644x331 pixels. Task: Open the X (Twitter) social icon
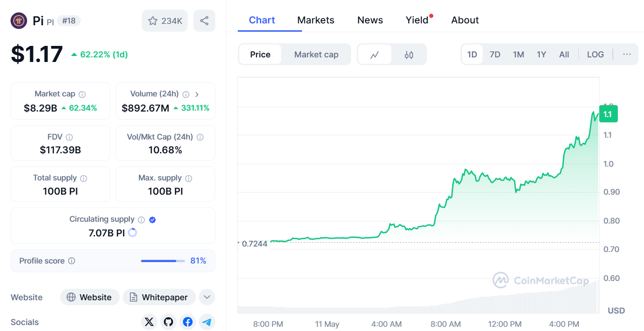[x=149, y=322]
